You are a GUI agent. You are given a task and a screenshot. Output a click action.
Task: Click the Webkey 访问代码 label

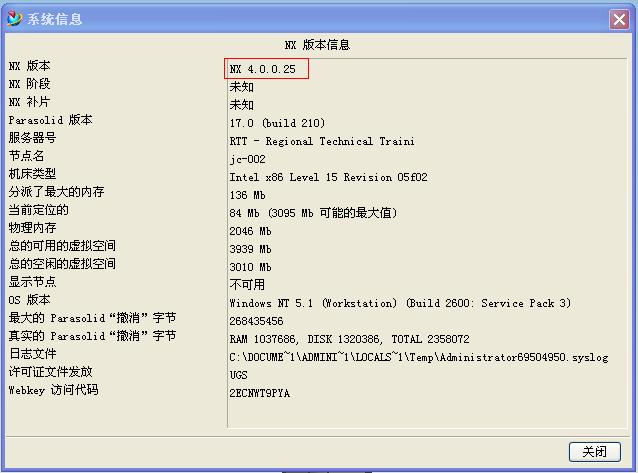[53, 390]
